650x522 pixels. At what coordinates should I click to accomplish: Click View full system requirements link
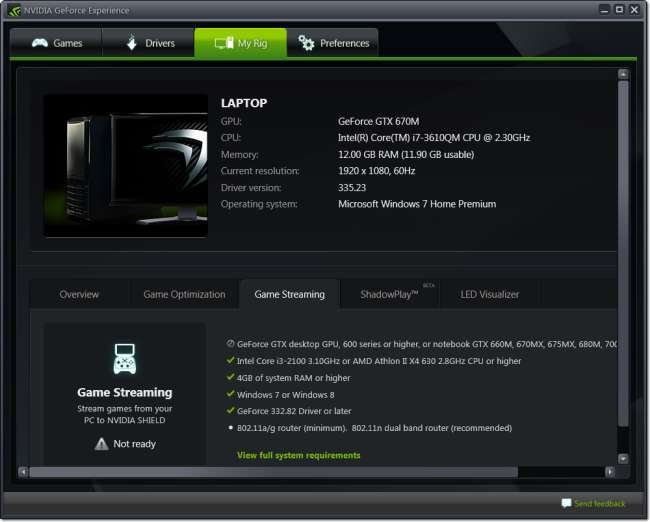[x=298, y=455]
